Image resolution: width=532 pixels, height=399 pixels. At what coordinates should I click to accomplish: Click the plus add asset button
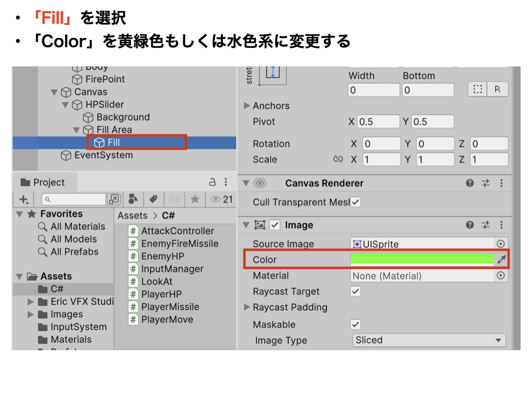click(24, 199)
